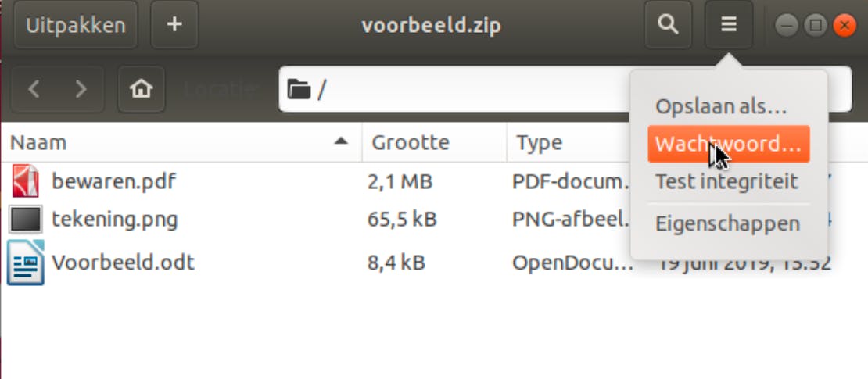This screenshot has width=868, height=379.
Task: Click the forward navigation arrow
Action: (81, 89)
